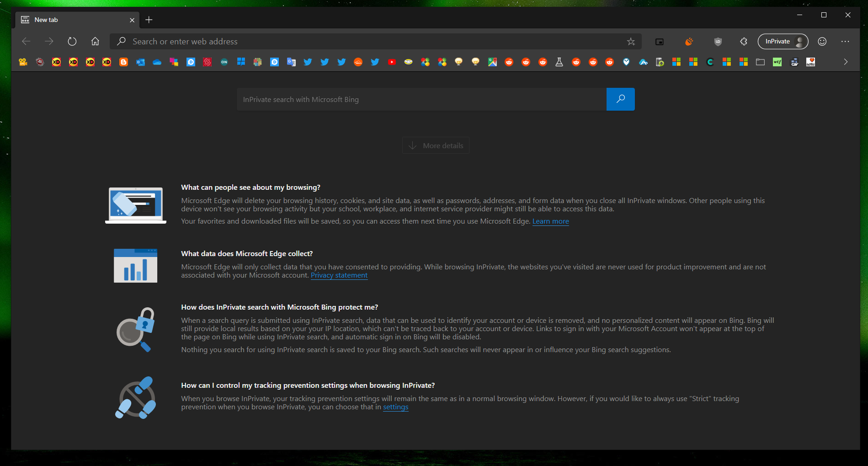Click the address bar search field
The image size is (868, 466).
coord(375,42)
